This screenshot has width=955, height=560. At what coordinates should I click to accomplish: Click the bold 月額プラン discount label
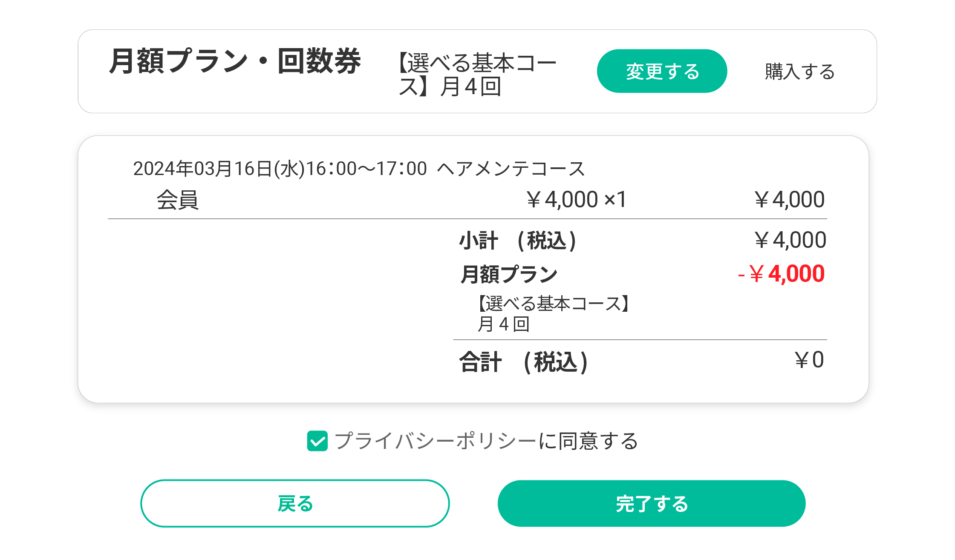coord(509,274)
